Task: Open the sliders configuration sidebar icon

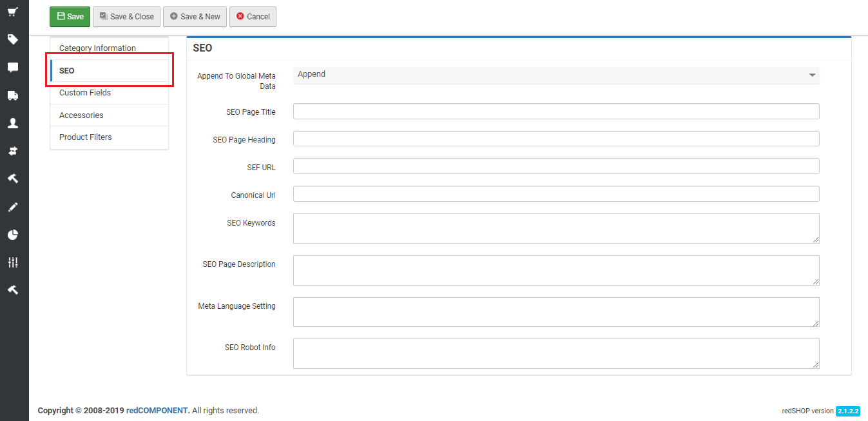Action: 13,262
